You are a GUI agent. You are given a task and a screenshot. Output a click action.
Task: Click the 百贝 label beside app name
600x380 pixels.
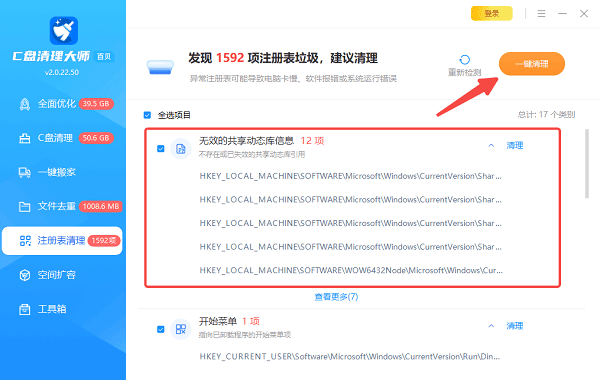(104, 57)
